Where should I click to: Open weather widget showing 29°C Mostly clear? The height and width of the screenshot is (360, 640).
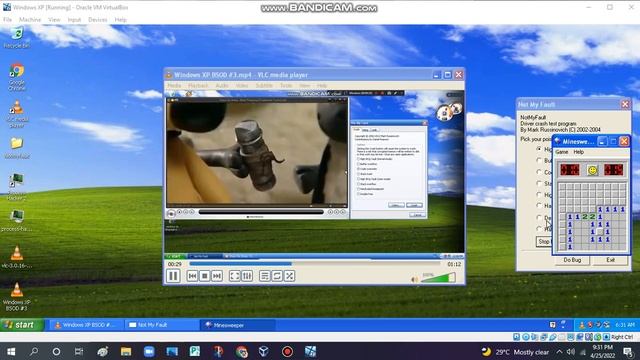(x=515, y=352)
